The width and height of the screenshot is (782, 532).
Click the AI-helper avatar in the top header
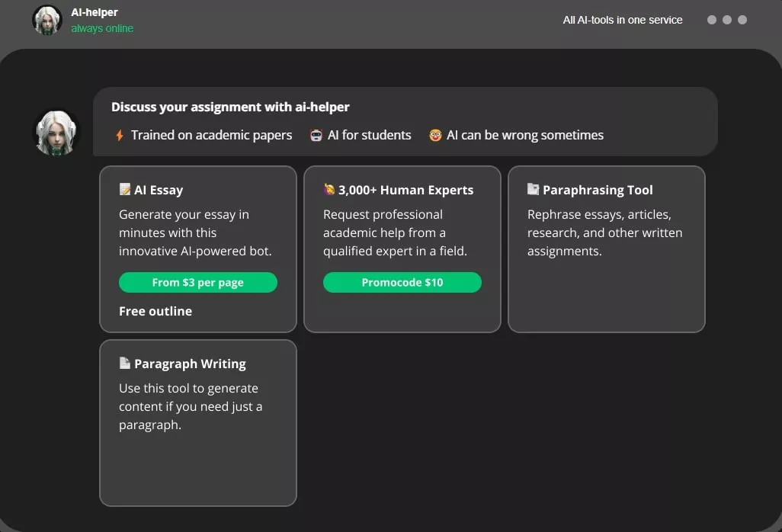[46, 20]
